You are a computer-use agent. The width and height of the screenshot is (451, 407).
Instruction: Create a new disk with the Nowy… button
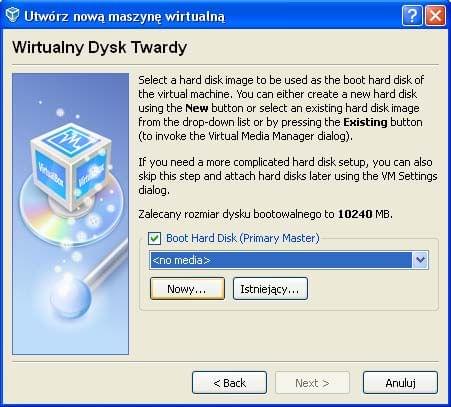[187, 289]
